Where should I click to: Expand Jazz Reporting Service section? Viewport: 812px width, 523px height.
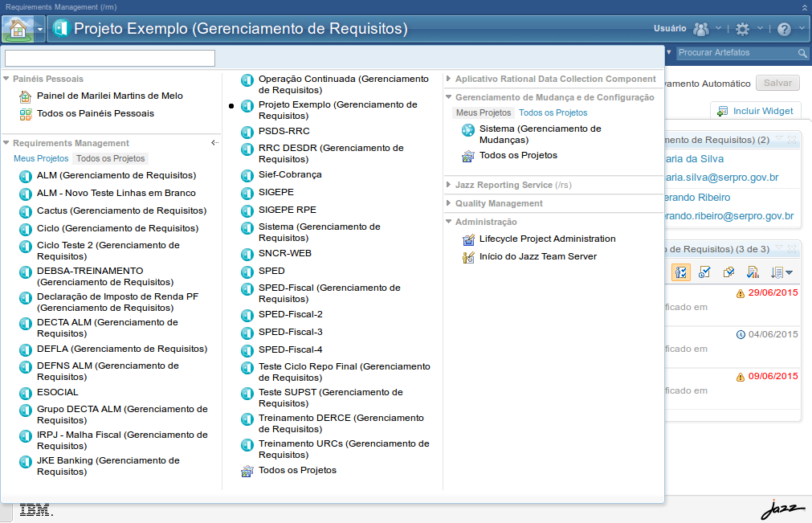(x=448, y=185)
